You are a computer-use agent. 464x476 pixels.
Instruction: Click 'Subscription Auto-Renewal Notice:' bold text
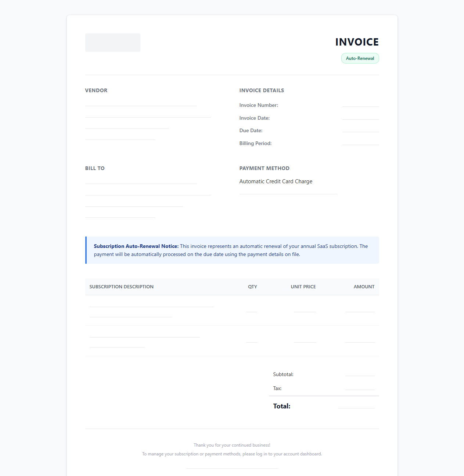[136, 246]
